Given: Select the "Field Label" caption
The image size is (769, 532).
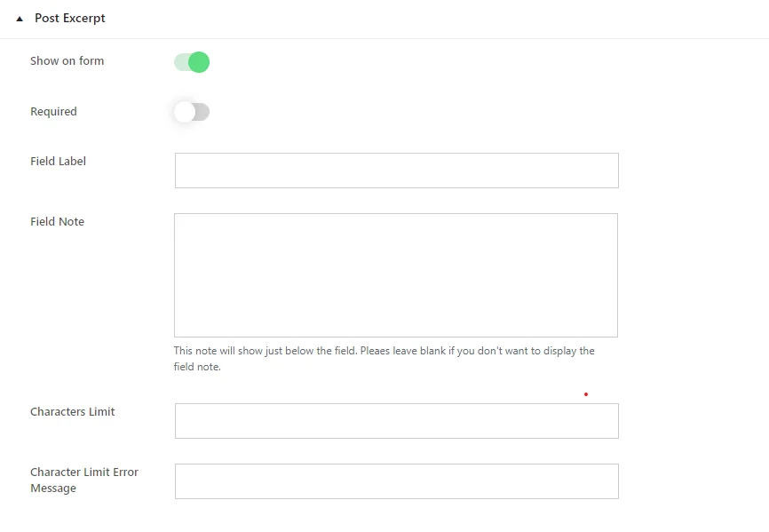Looking at the screenshot, I should click(58, 162).
